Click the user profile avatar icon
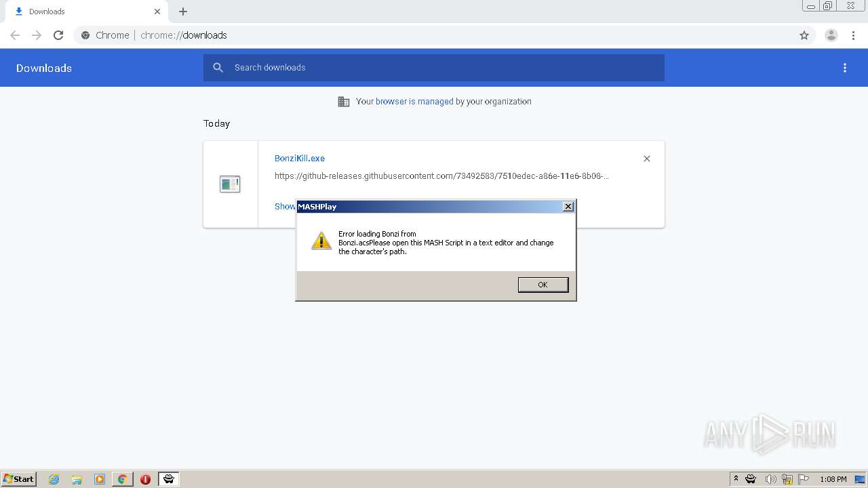 pos(831,35)
